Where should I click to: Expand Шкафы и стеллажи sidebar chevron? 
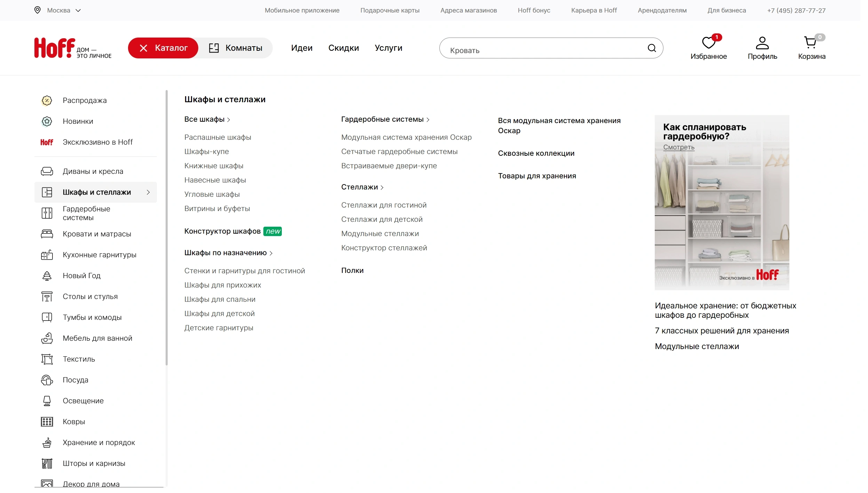tap(148, 192)
